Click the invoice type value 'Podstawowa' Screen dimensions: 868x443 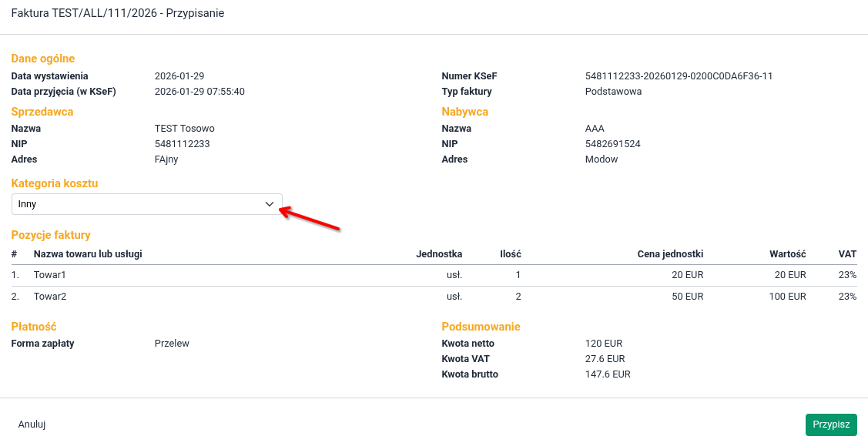(x=613, y=92)
